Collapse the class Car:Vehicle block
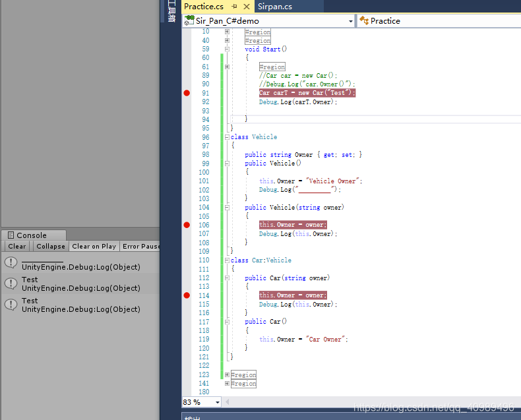The height and width of the screenshot is (420, 521). click(x=227, y=260)
